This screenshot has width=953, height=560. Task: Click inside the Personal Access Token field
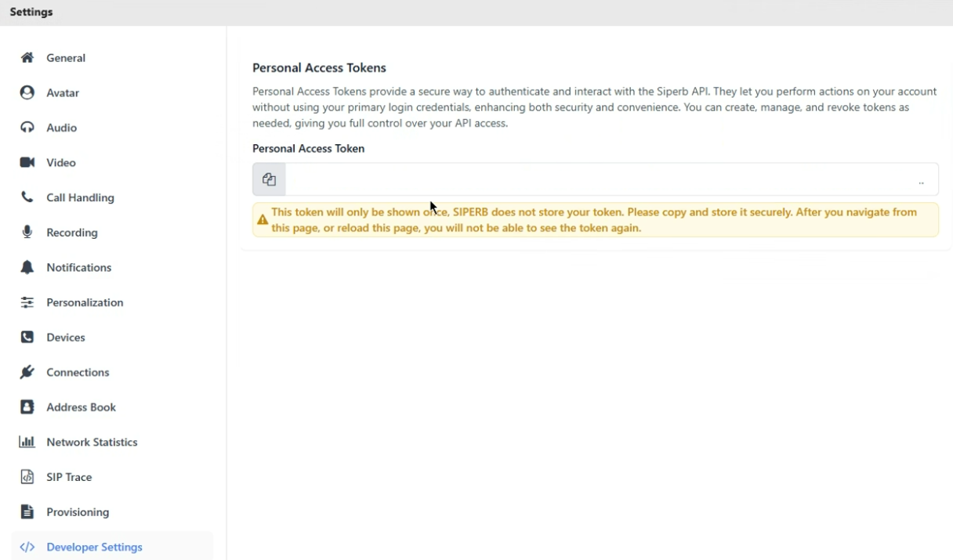click(611, 179)
